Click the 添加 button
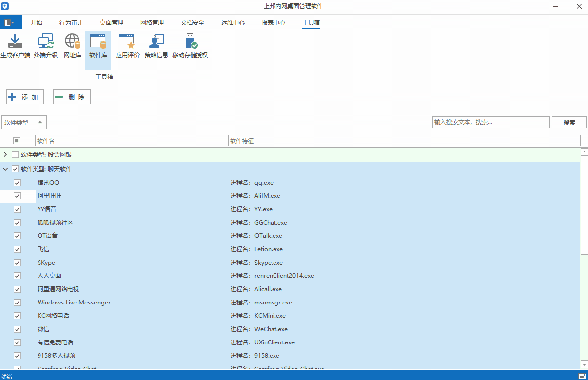Viewport: 588px width, 380px height. (x=25, y=97)
